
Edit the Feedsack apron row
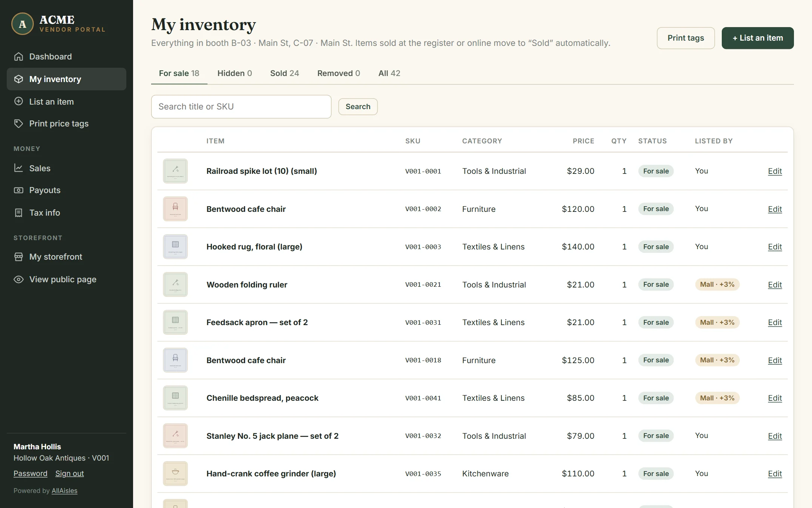775,322
